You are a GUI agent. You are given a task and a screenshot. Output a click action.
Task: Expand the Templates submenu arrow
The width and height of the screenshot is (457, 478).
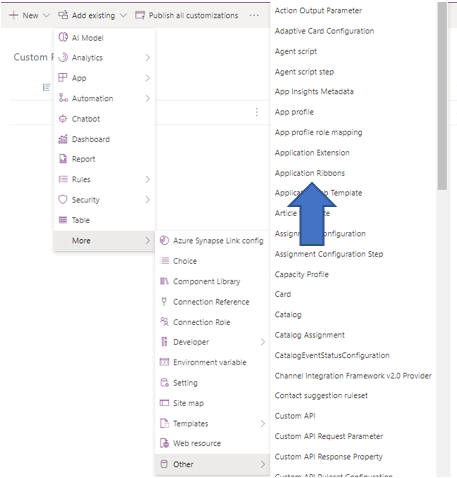click(263, 424)
